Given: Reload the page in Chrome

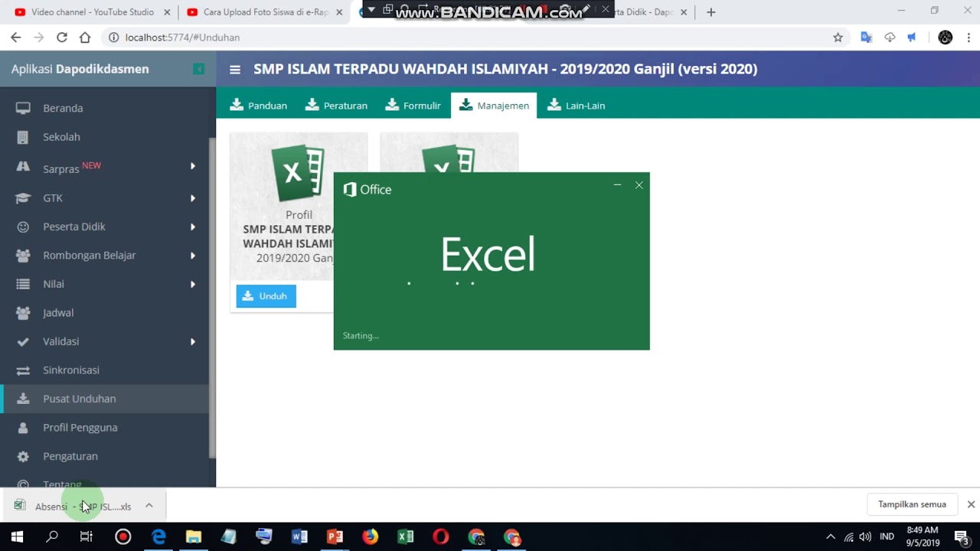Looking at the screenshot, I should click(x=62, y=37).
